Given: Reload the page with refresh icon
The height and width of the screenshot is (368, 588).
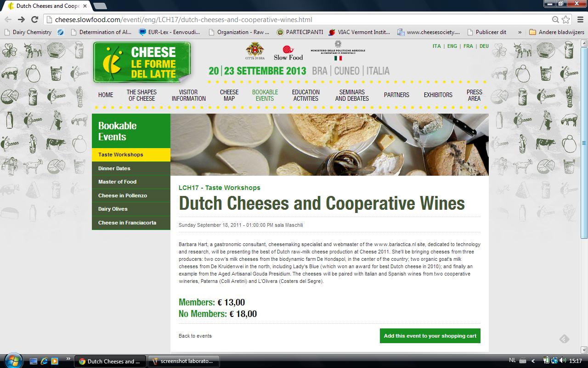Looking at the screenshot, I should pos(34,19).
